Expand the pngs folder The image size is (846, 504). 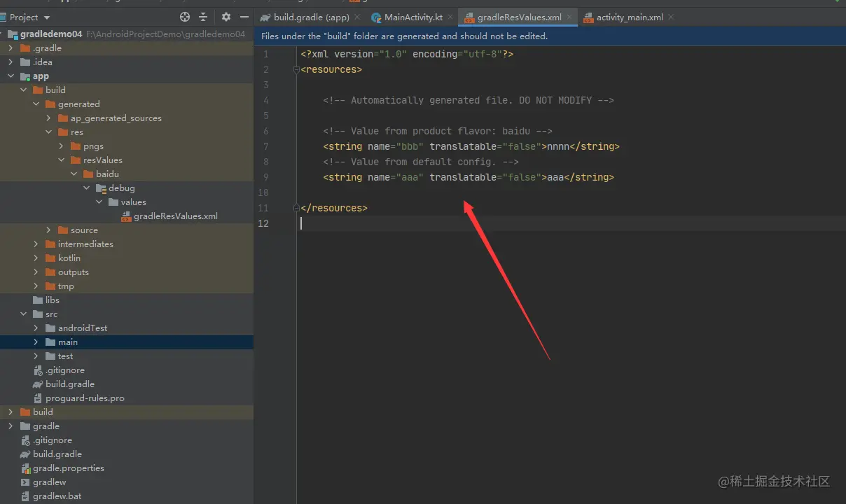coord(61,146)
